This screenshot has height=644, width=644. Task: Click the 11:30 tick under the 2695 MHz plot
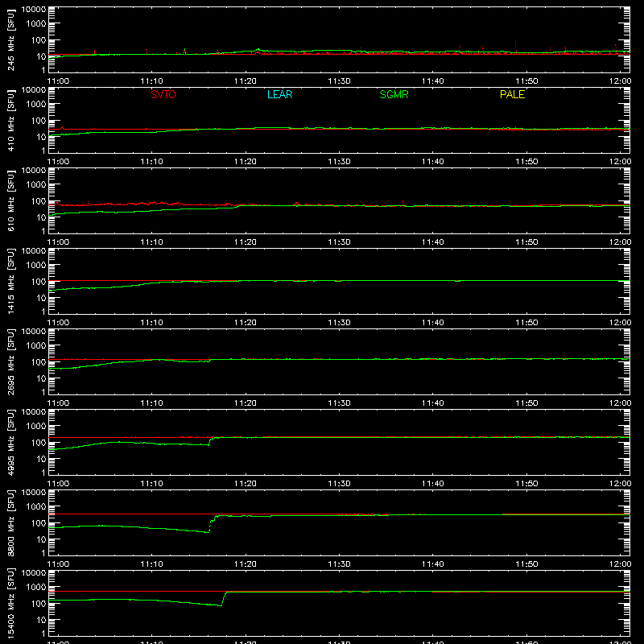(x=339, y=403)
